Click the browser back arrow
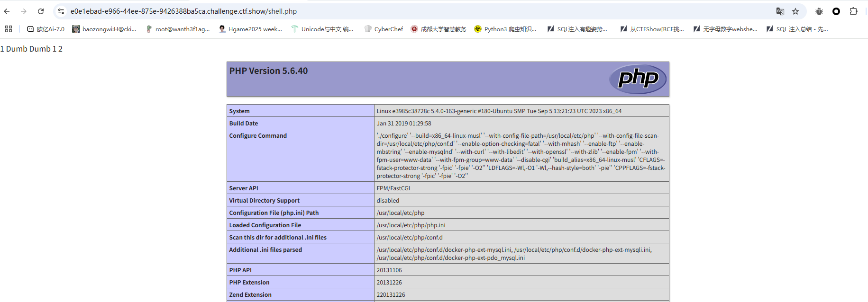Screen dimensions: 868x302 pyautogui.click(x=7, y=11)
